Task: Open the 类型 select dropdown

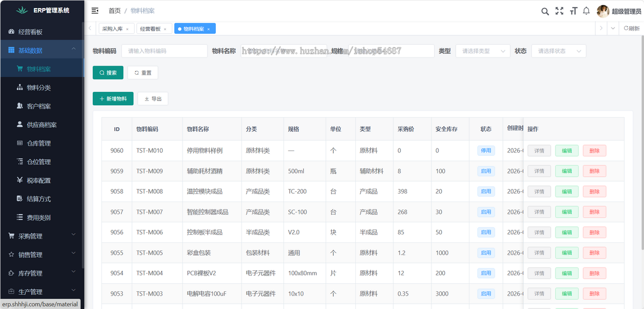Action: tap(482, 51)
